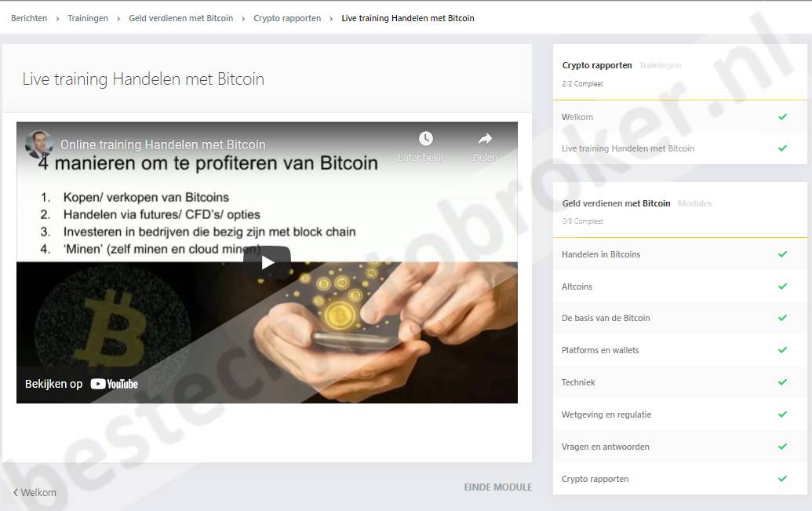This screenshot has width=812, height=511.
Task: Open the Berichten breadcrumb
Action: point(29,18)
